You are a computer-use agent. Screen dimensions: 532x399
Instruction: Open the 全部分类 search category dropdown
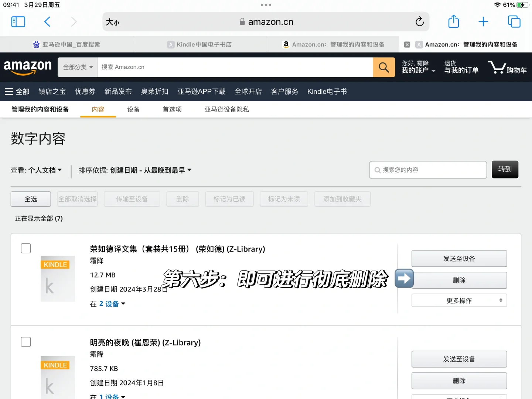[x=78, y=67]
